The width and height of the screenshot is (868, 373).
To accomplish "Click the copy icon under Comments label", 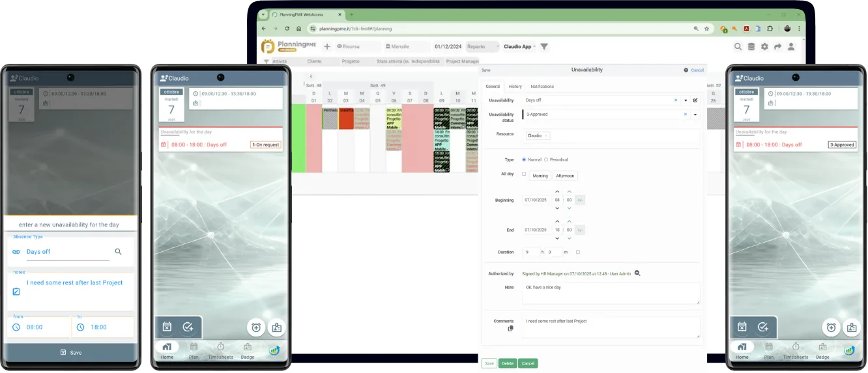I will tap(510, 328).
